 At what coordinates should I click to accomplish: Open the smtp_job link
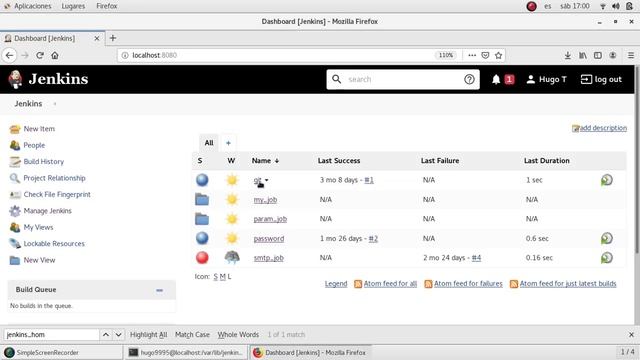269,258
